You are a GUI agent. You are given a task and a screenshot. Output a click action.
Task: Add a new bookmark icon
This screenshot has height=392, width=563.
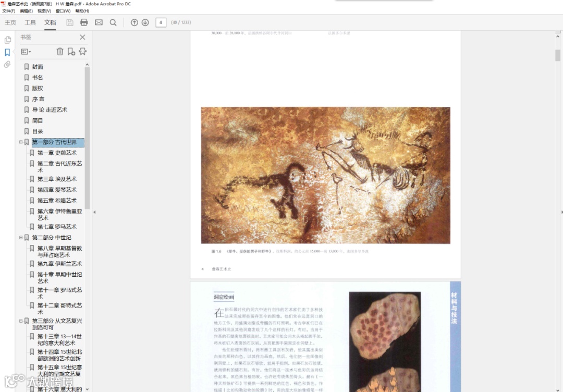pyautogui.click(x=71, y=52)
